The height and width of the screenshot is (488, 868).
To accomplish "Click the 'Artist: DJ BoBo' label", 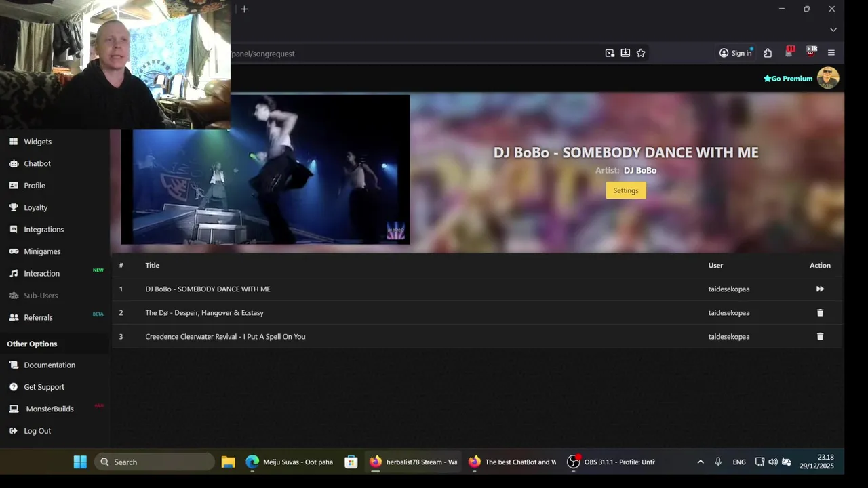I will pyautogui.click(x=625, y=171).
